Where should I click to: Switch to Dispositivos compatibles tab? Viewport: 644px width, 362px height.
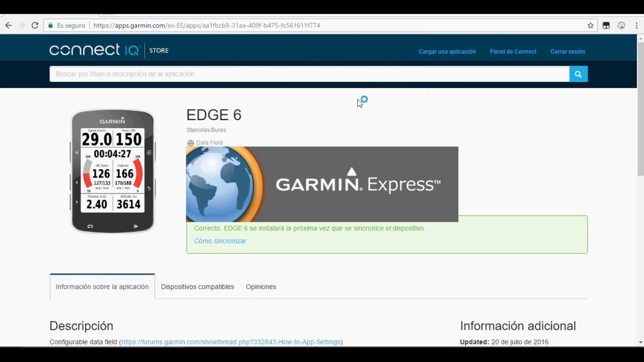pos(197,287)
